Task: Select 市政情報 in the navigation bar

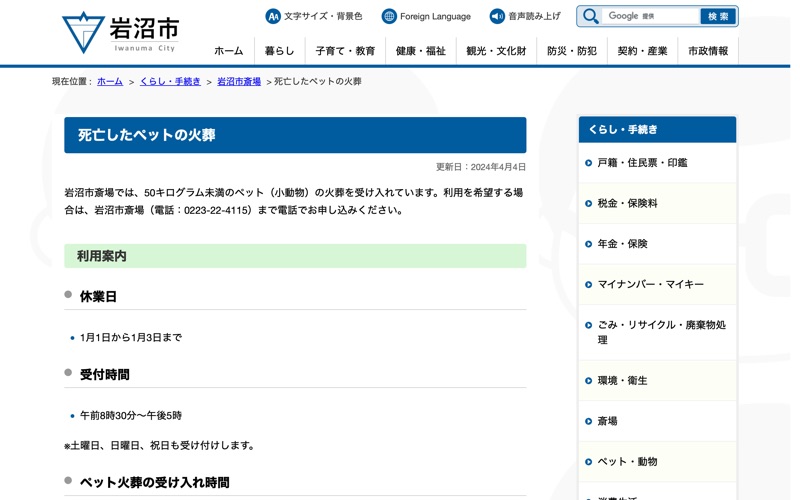Action: [x=708, y=51]
